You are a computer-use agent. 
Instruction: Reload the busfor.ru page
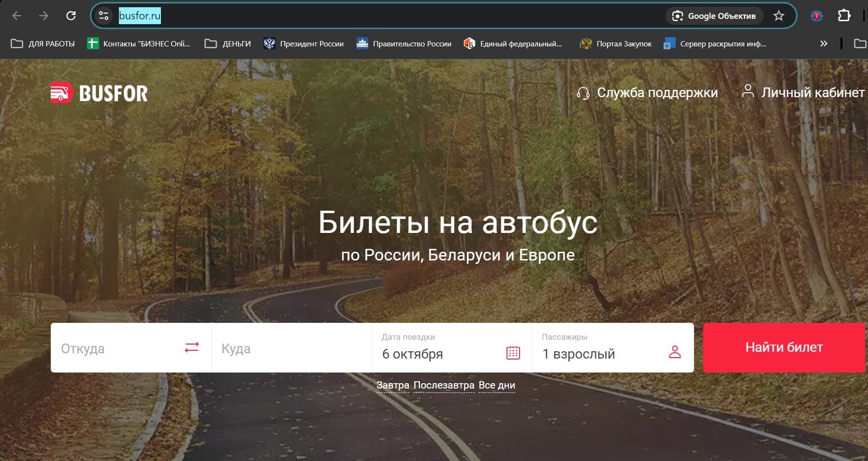71,16
